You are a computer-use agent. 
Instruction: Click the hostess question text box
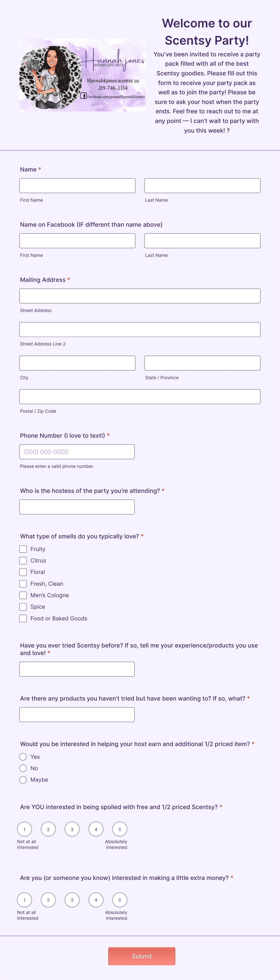(x=77, y=507)
